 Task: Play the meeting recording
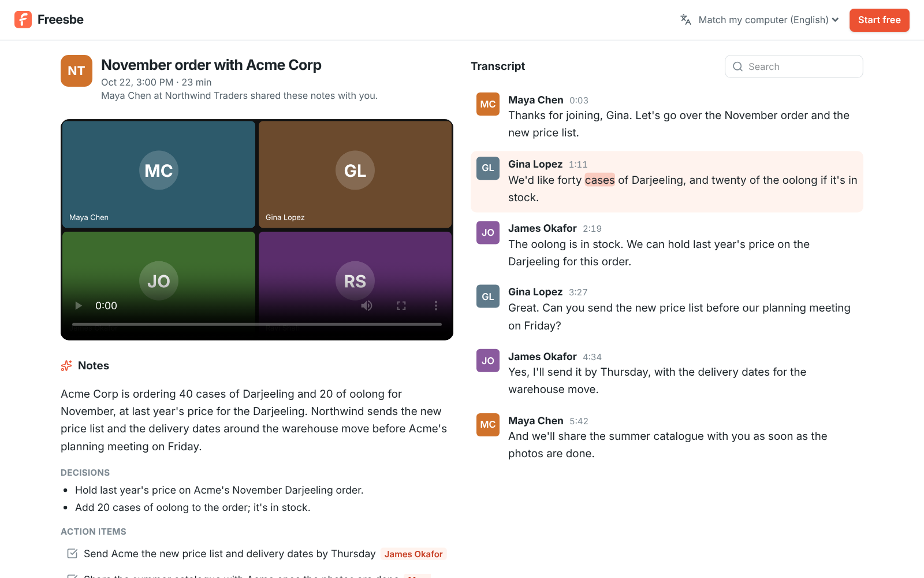click(x=79, y=306)
